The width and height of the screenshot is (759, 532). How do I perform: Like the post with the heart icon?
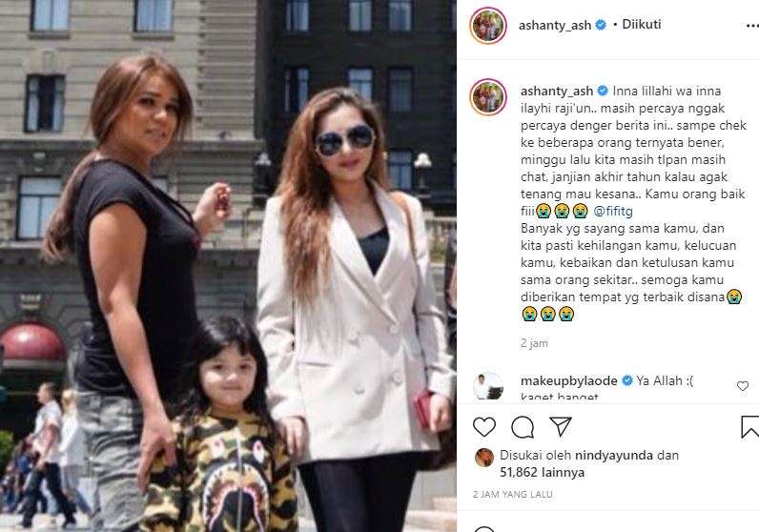pyautogui.click(x=484, y=427)
